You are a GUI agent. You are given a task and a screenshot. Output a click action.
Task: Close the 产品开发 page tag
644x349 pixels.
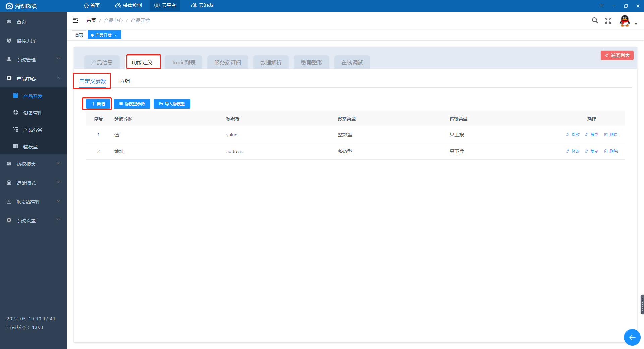pos(115,35)
